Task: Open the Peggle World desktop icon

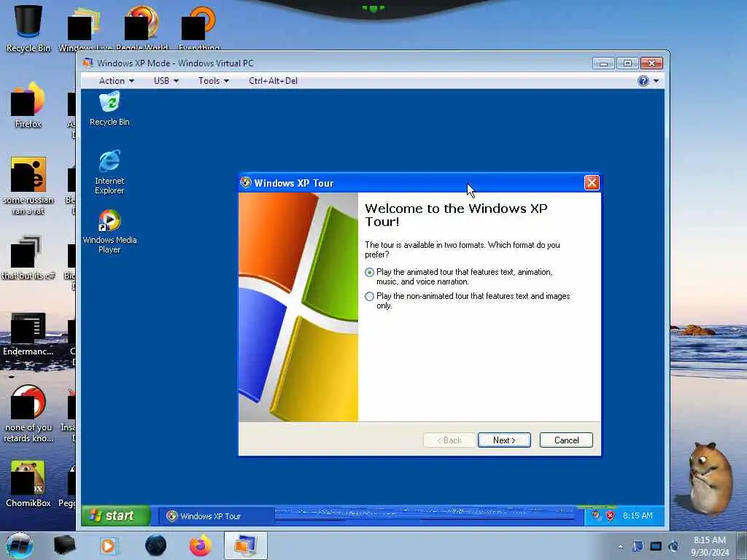Action: pyautogui.click(x=142, y=28)
